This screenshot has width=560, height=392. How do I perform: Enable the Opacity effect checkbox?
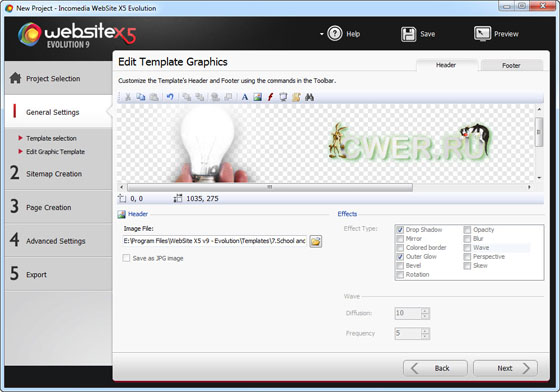tap(467, 230)
